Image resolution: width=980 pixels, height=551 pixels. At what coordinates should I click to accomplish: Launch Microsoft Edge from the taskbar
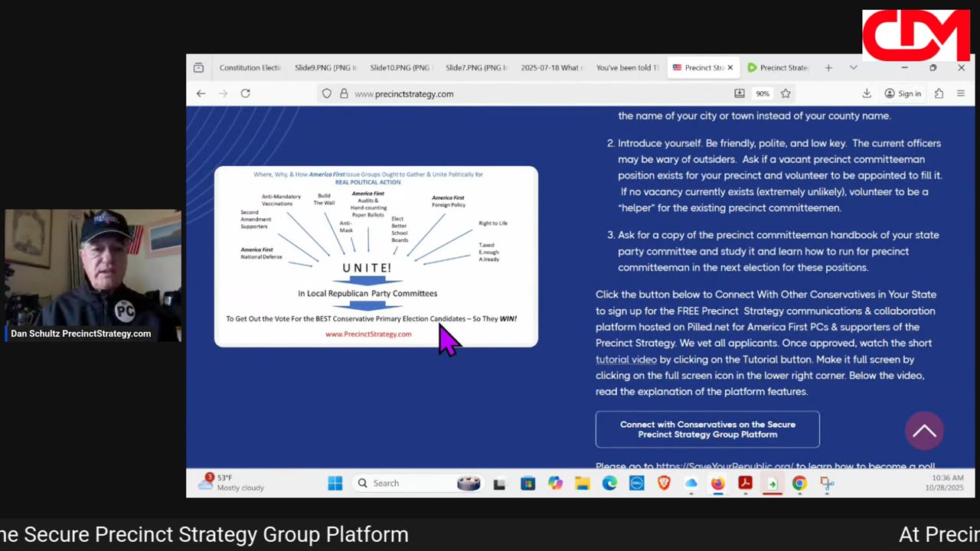pyautogui.click(x=609, y=483)
